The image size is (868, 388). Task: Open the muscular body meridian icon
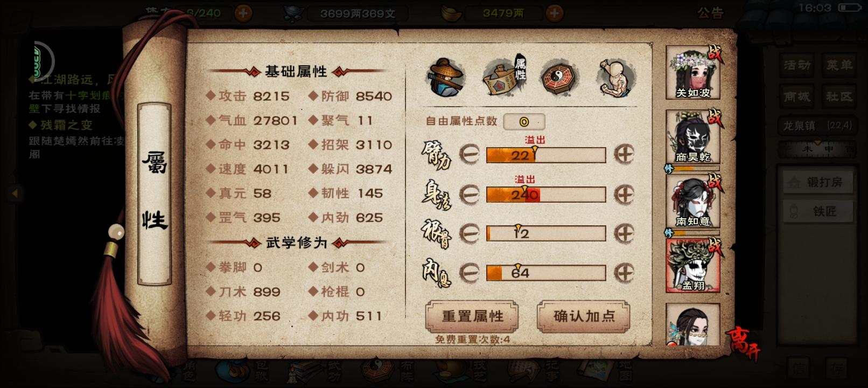pyautogui.click(x=617, y=78)
